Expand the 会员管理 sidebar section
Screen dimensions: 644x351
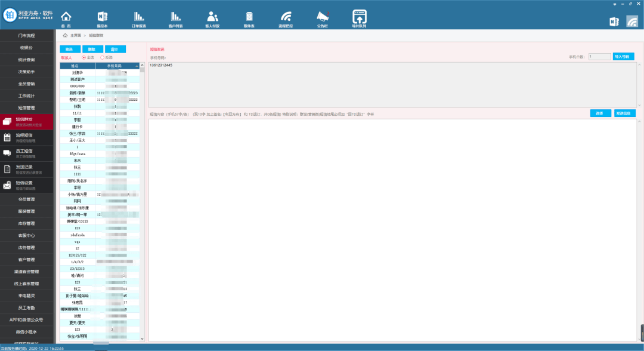tap(27, 199)
